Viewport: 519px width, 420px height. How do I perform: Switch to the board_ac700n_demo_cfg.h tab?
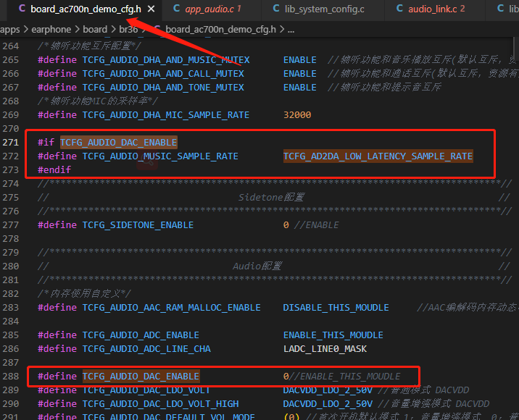point(86,9)
